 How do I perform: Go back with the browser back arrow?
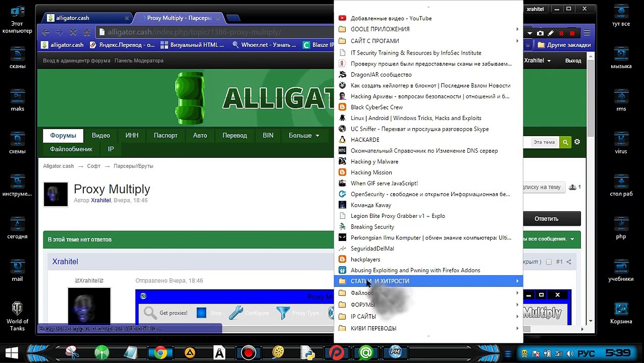point(46,32)
